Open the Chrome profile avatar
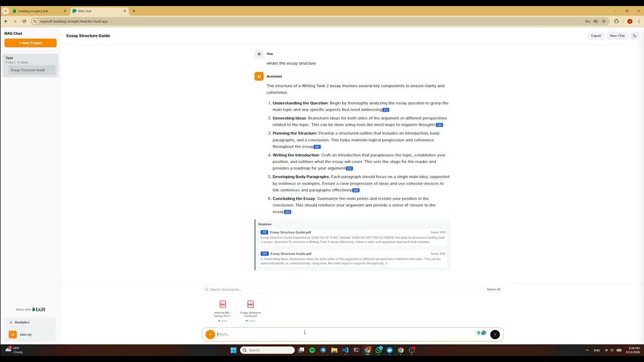Image resolution: width=644 pixels, height=362 pixels. point(629,21)
